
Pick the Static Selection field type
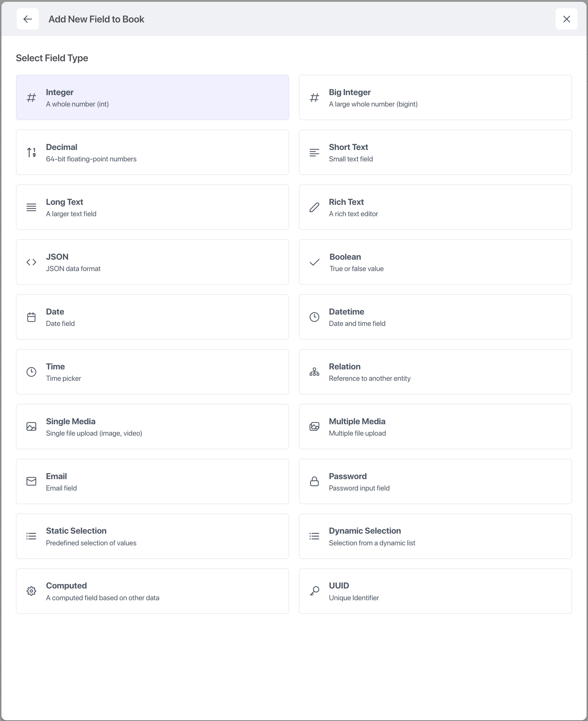tap(152, 536)
